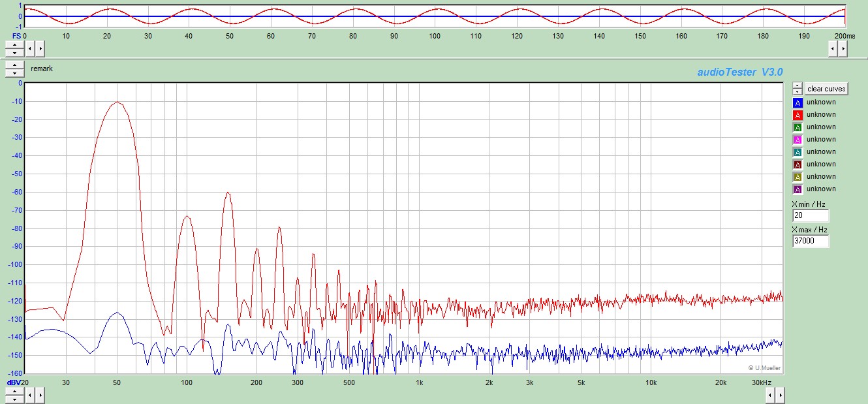Click the 30kHz frequency axis label
868x404 pixels.
pyautogui.click(x=762, y=382)
